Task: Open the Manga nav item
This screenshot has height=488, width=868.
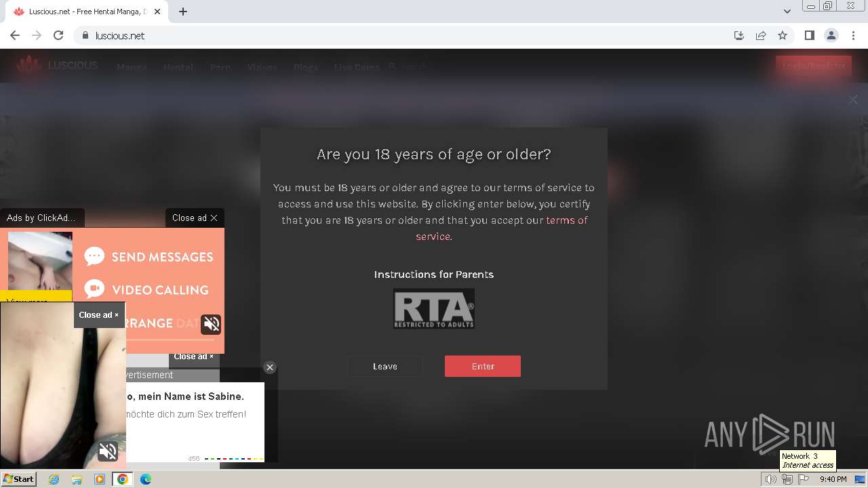Action: coord(132,67)
